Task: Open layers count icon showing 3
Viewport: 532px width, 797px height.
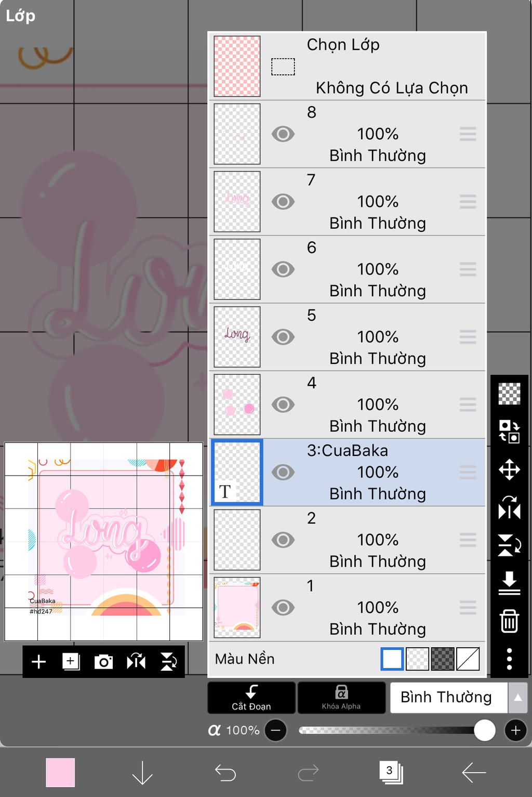Action: click(391, 772)
